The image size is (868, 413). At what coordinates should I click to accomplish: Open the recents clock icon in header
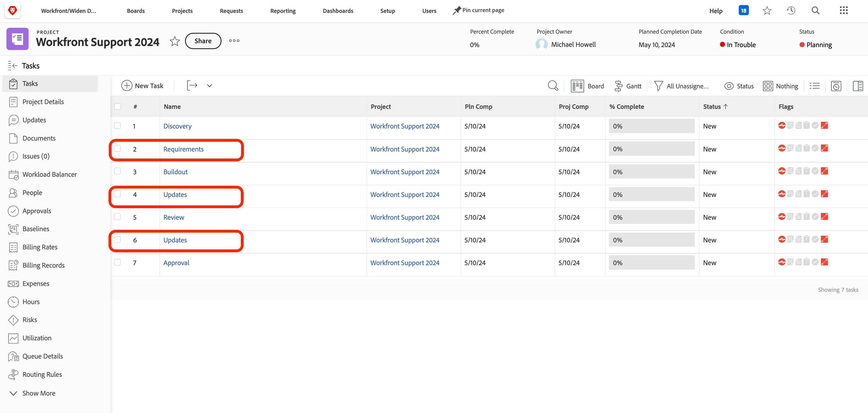pos(791,10)
